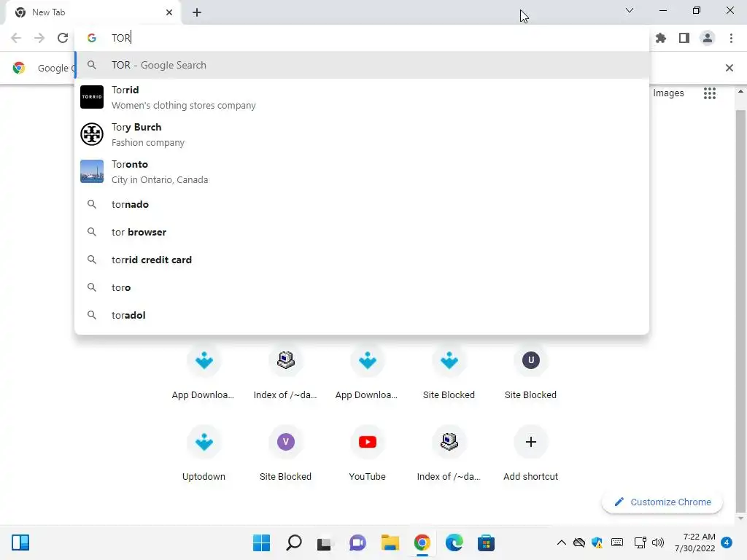Open the touch keyboard tray icon
The height and width of the screenshot is (560, 747).
617,542
